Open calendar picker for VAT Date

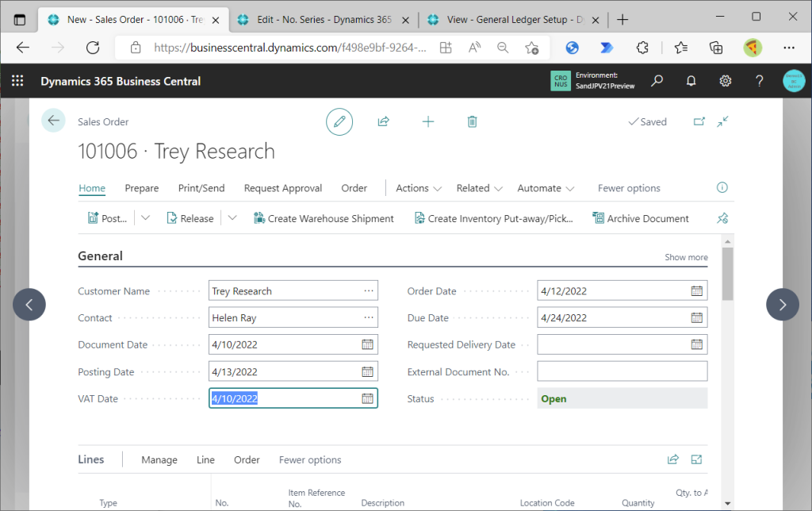[x=368, y=398]
